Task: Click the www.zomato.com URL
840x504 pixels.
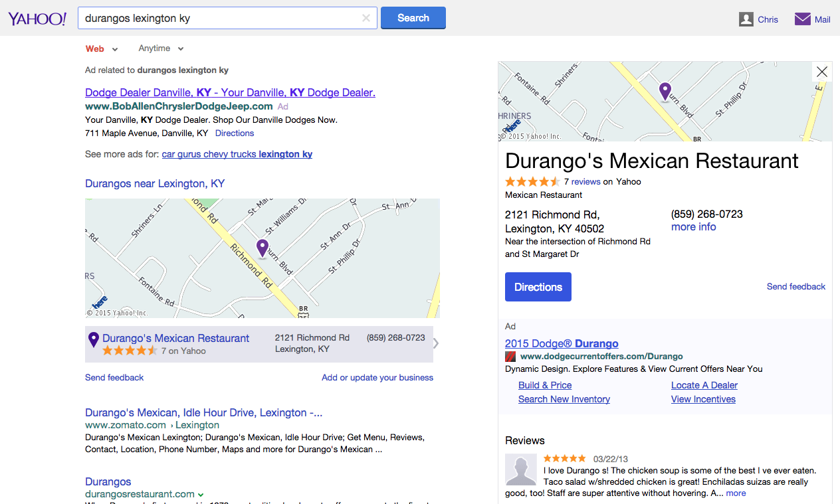Action: [126, 425]
